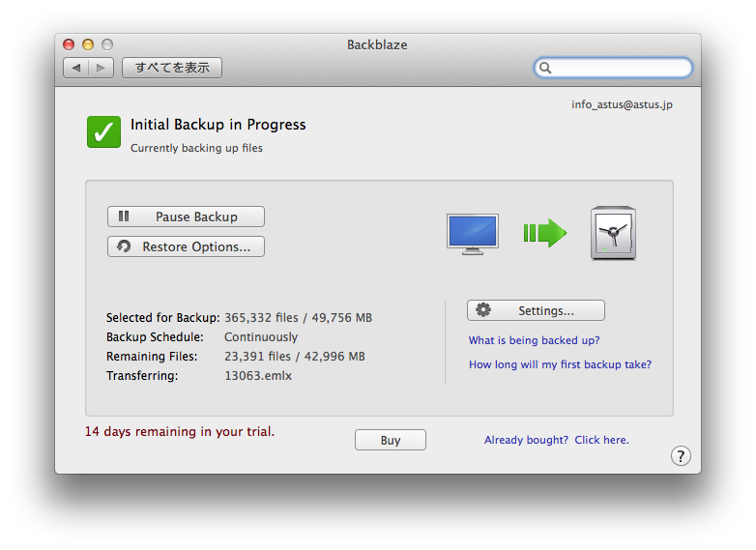This screenshot has width=756, height=550.
Task: Click '14 days remaining in your trial.' text
Action: tap(180, 431)
